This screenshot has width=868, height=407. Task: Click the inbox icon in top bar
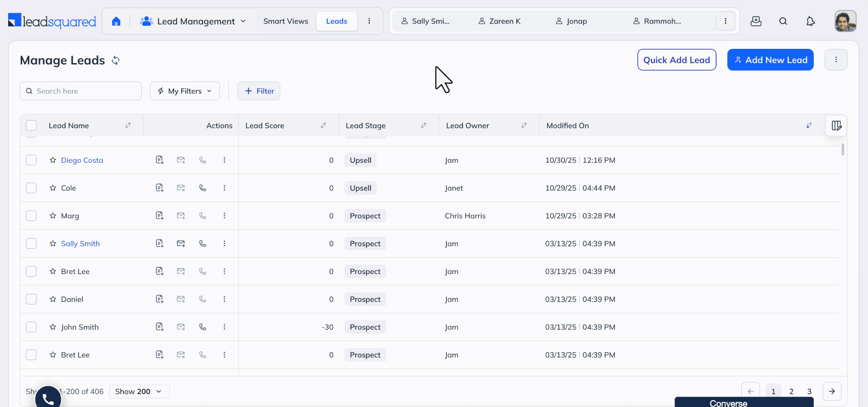click(756, 21)
